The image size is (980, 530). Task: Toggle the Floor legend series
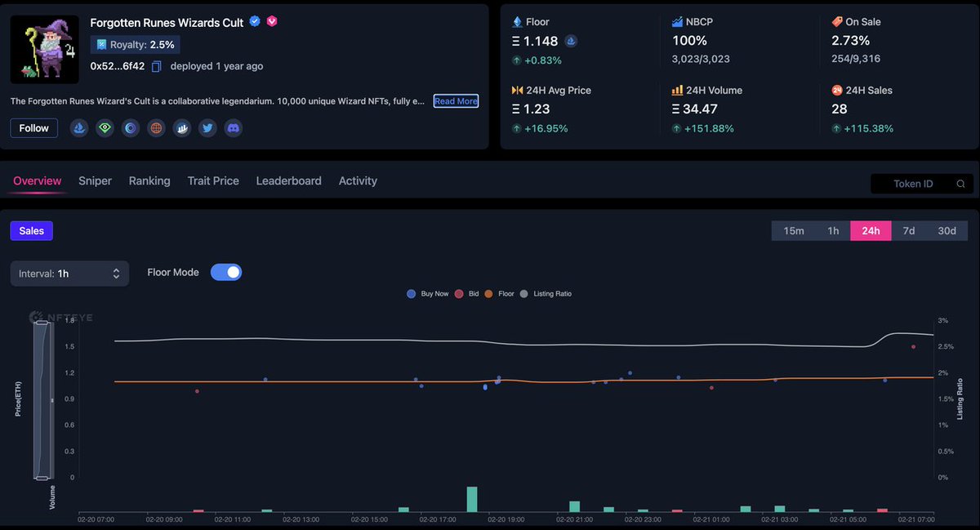(500, 294)
